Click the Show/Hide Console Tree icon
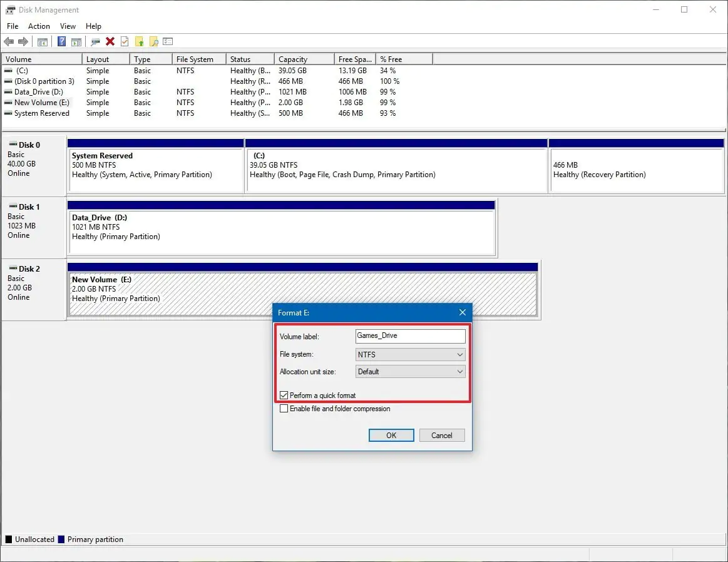The image size is (728, 562). [x=43, y=42]
